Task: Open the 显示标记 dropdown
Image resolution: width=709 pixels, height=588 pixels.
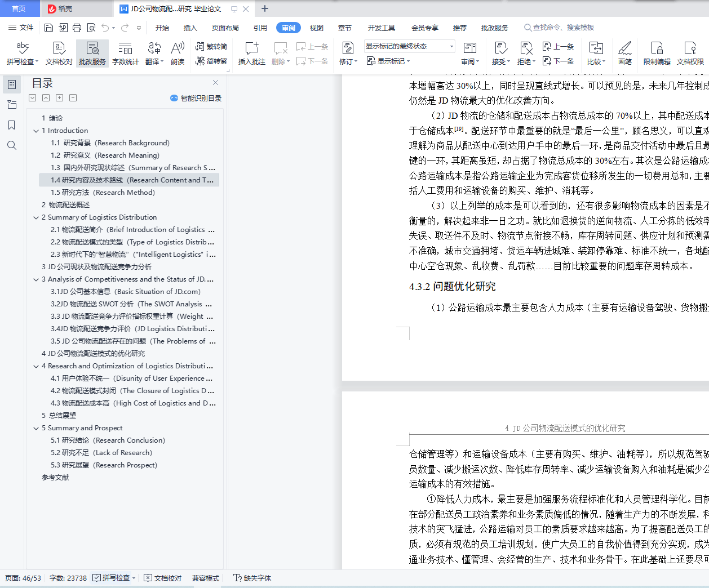Action: (388, 61)
